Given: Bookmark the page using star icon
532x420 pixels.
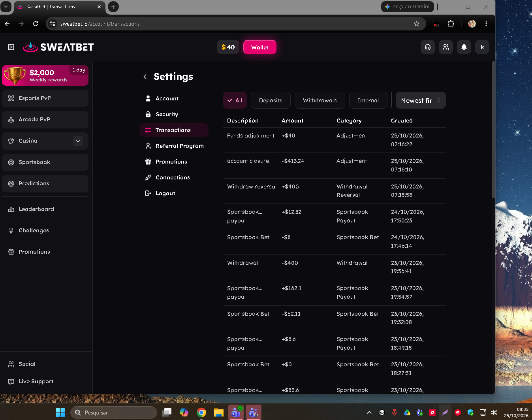Looking at the screenshot, I should click(417, 24).
